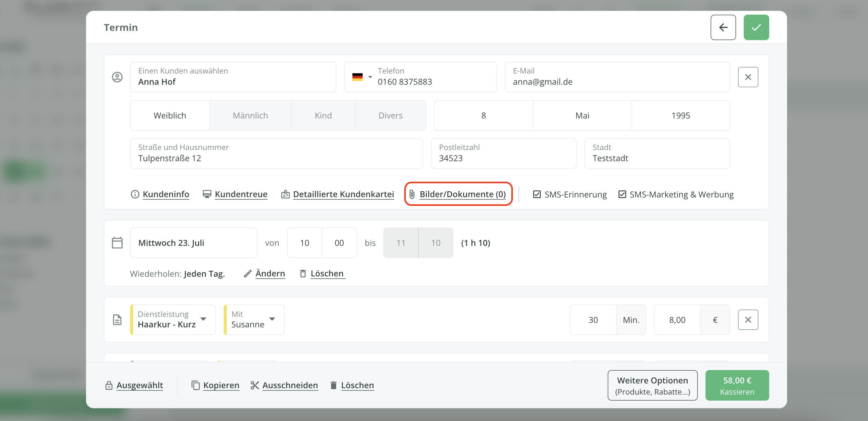
Task: Confirm appointment with green checkmark
Action: 756,27
